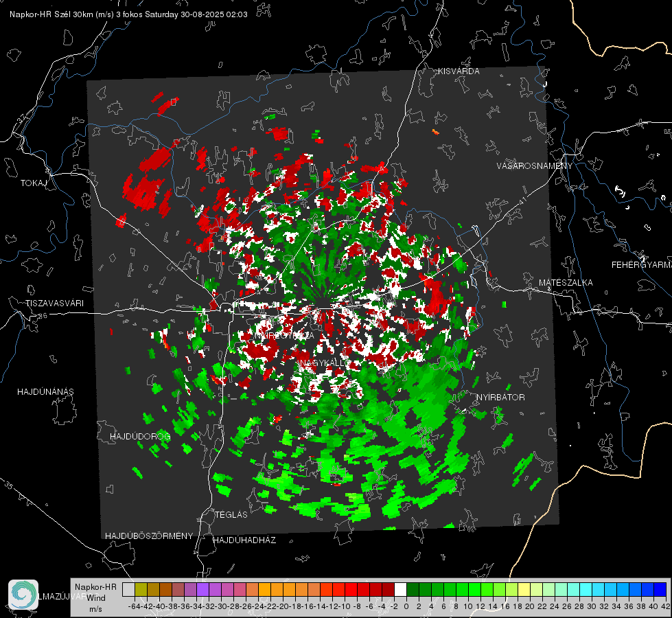Image resolution: width=672 pixels, height=618 pixels.
Task: Click the white zero-value swatch in the legend
Action: pos(400,589)
